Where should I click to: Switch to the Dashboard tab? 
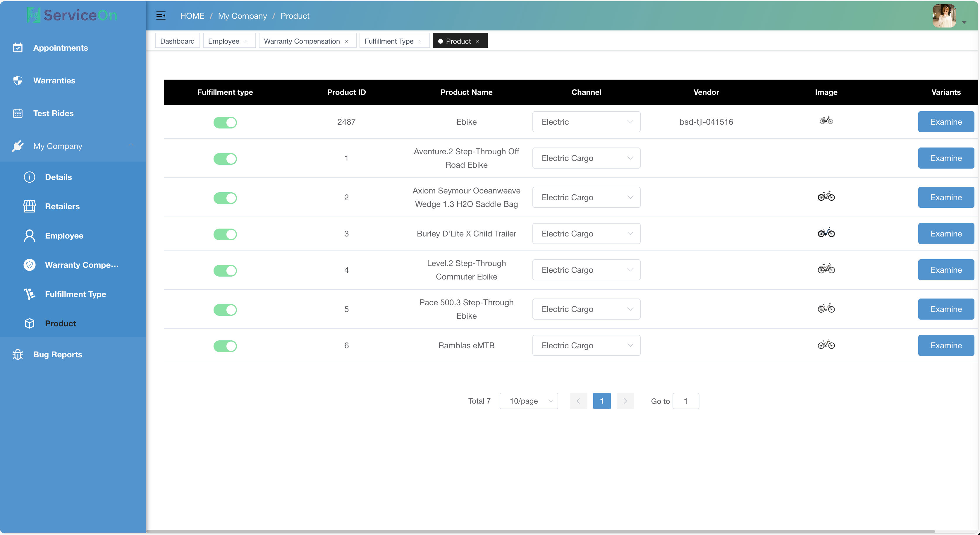[x=177, y=41]
